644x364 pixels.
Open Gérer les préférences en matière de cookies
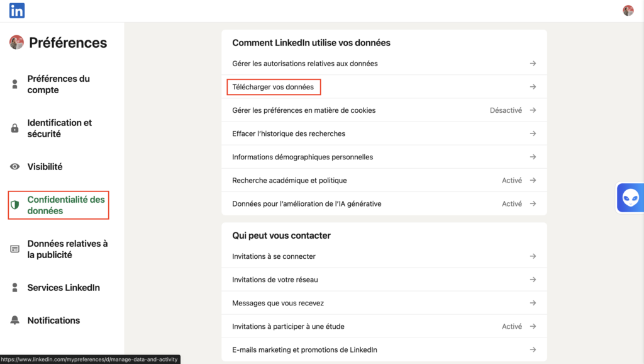[384, 110]
